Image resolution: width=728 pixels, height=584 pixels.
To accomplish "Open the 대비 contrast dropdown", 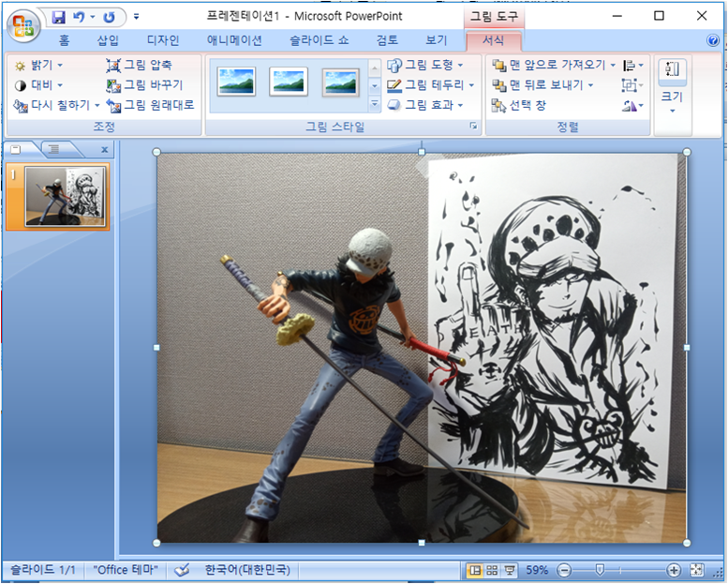I will pos(38,85).
